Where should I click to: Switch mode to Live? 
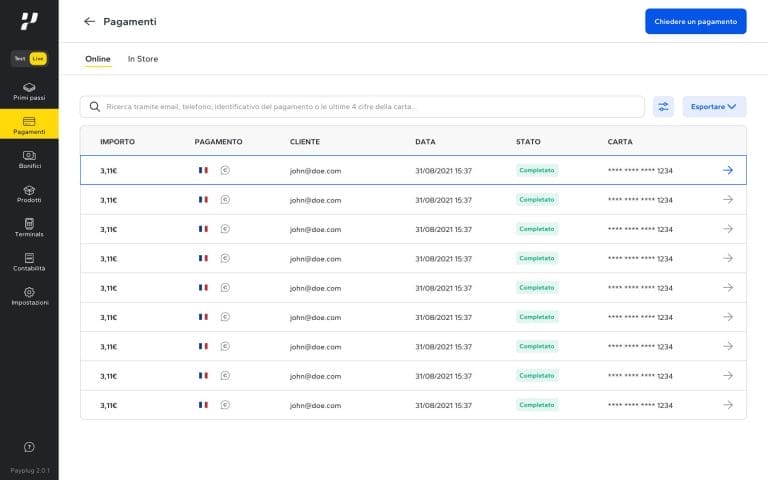[x=38, y=59]
